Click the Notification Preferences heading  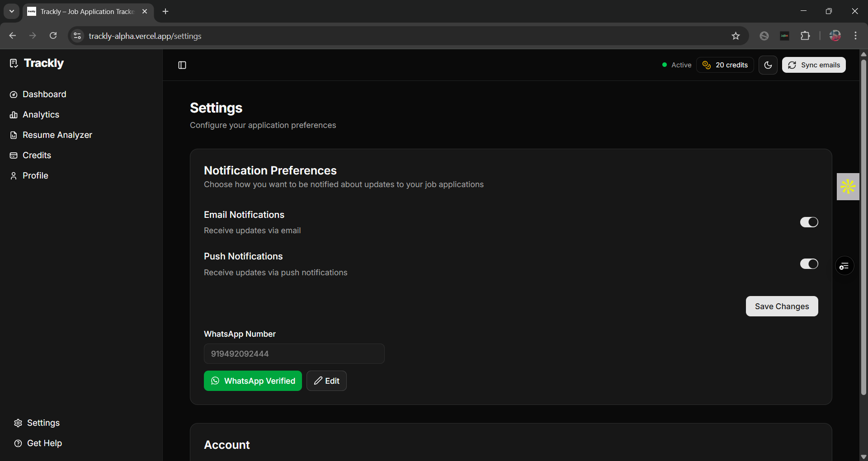point(270,170)
